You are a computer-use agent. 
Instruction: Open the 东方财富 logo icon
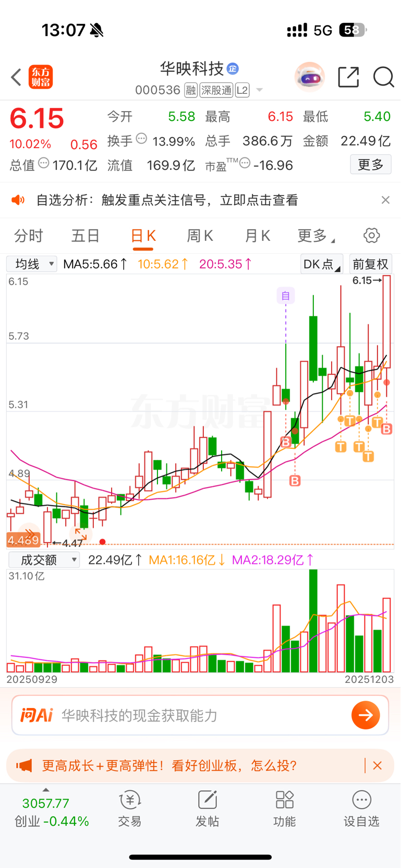tap(41, 77)
